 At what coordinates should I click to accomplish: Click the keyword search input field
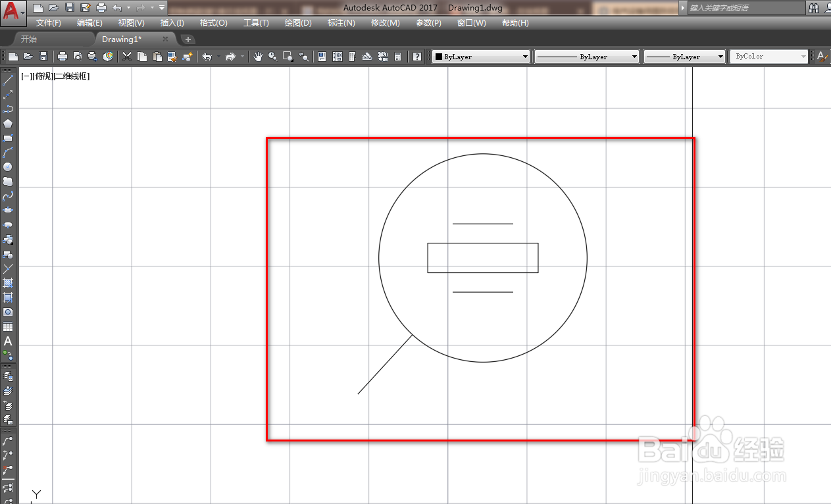click(746, 8)
